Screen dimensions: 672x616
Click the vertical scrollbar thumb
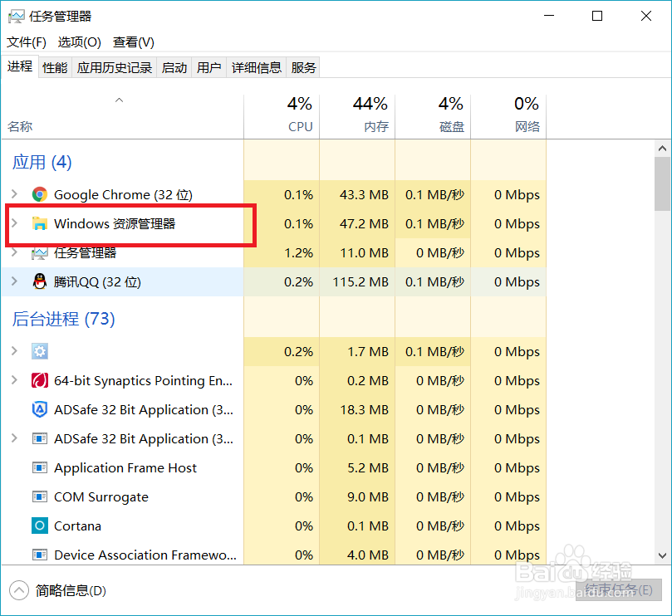pos(662,183)
